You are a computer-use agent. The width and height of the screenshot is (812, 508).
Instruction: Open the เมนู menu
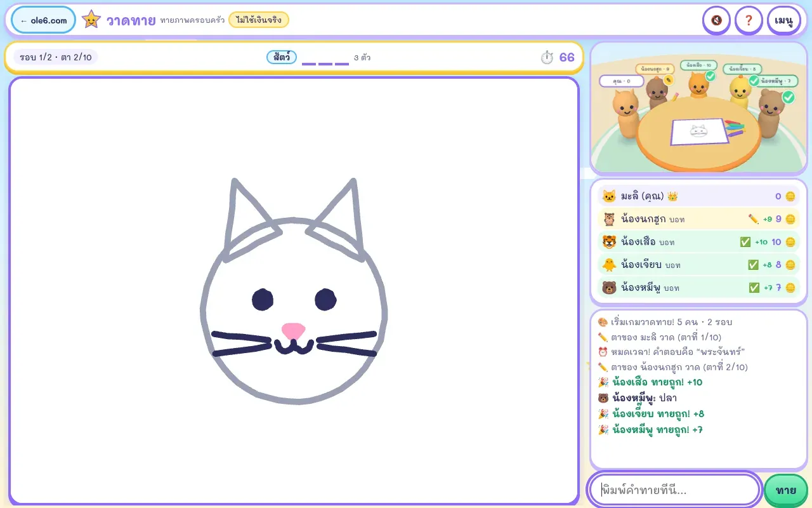click(783, 20)
